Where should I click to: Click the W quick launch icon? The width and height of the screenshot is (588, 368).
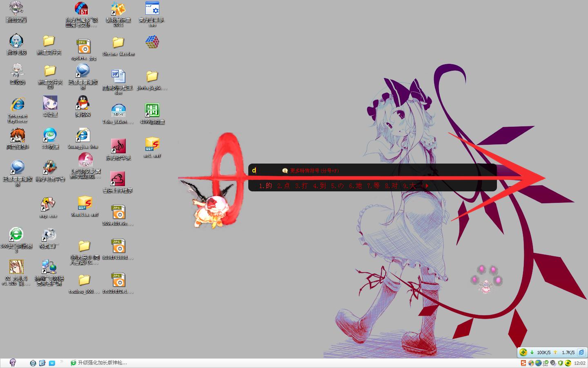coord(52,363)
